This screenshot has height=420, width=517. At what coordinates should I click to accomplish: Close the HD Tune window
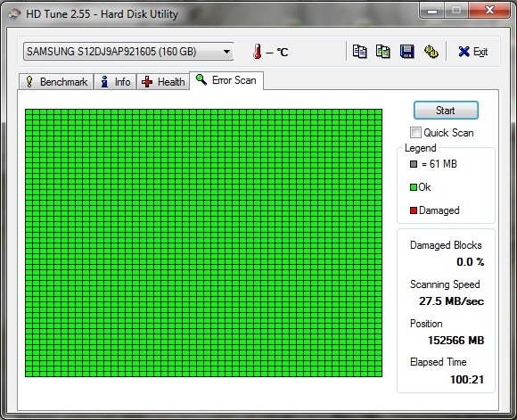coord(489,11)
